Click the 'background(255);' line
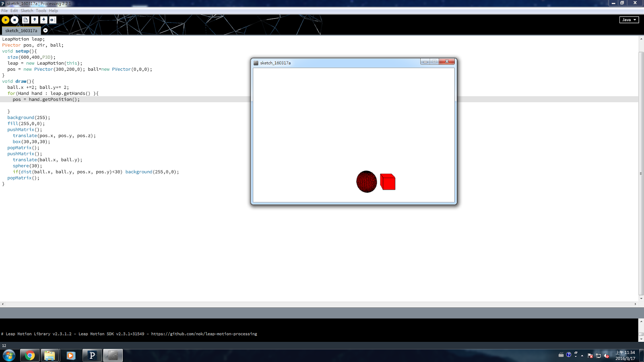Image resolution: width=644 pixels, height=362 pixels. 29,117
